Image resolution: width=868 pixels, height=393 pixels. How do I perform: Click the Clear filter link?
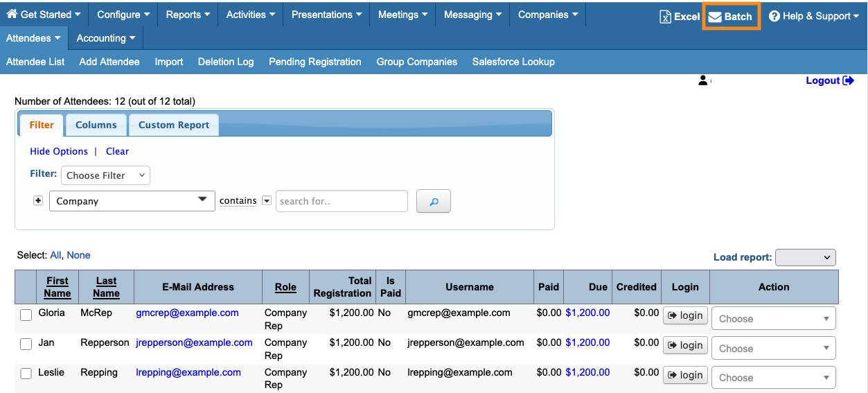point(117,151)
